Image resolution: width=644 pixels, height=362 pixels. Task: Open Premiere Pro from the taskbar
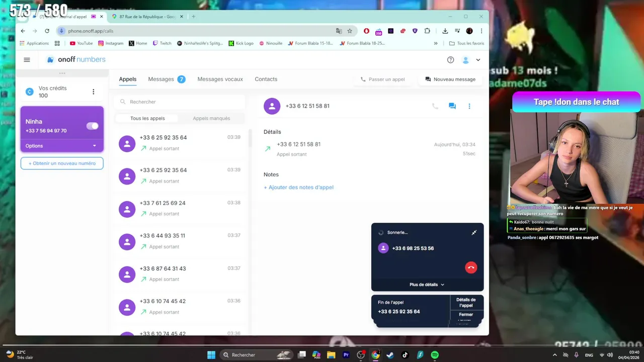(346, 355)
